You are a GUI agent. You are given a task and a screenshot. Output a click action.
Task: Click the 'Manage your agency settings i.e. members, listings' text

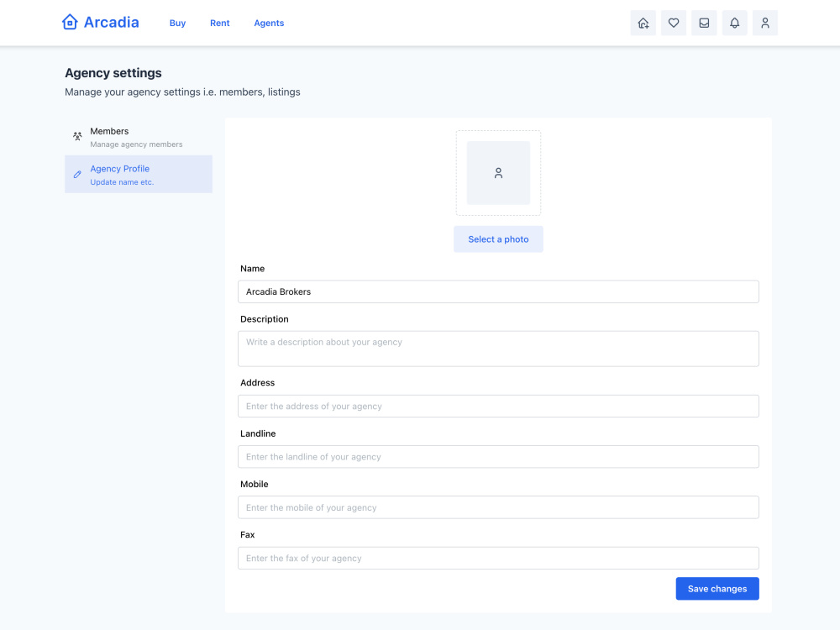[x=182, y=92]
